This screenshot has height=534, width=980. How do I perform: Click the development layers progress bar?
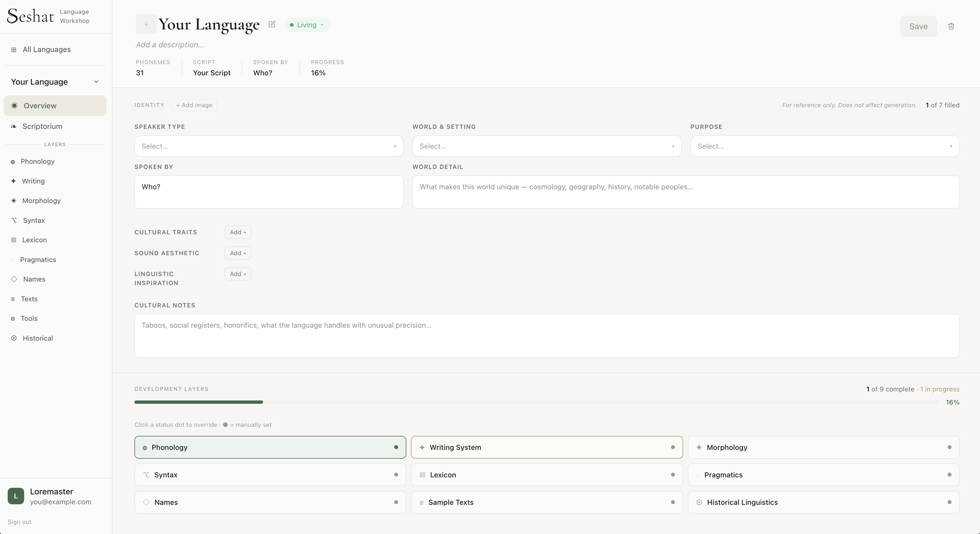(536, 402)
